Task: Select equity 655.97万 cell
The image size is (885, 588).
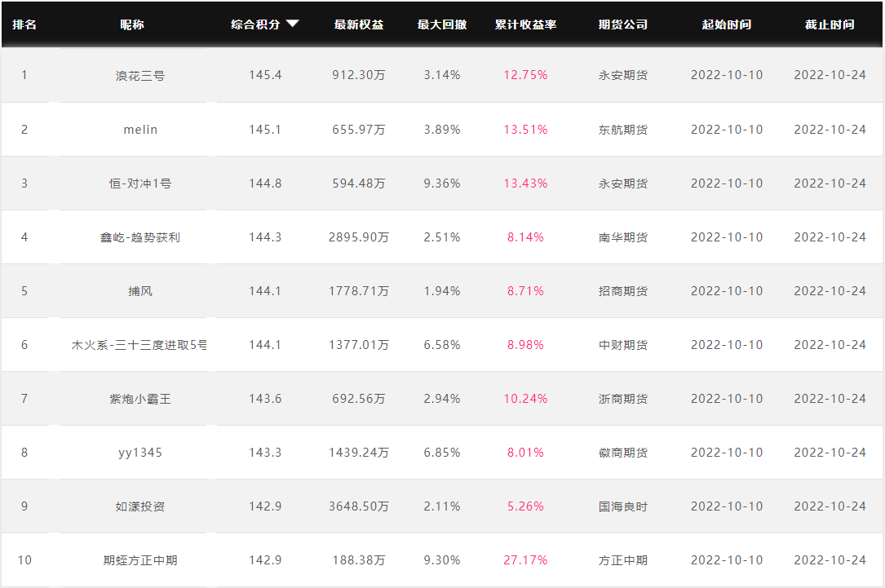Action: click(359, 130)
